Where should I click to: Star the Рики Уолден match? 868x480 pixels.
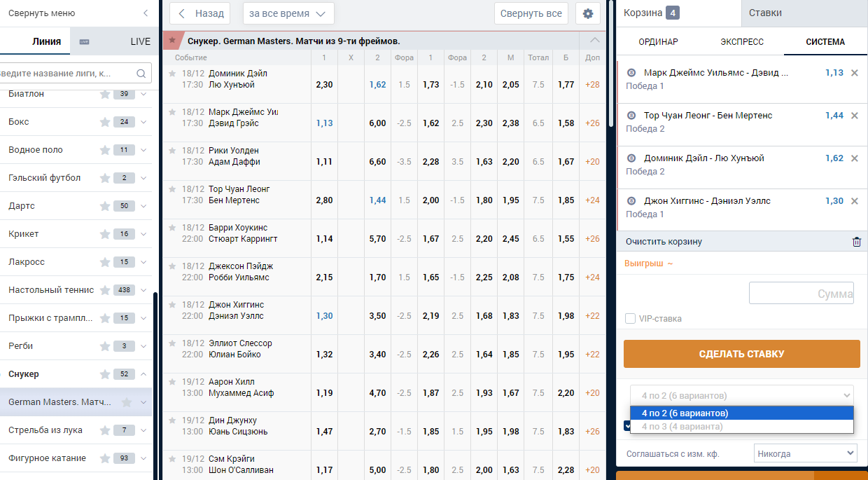click(171, 150)
